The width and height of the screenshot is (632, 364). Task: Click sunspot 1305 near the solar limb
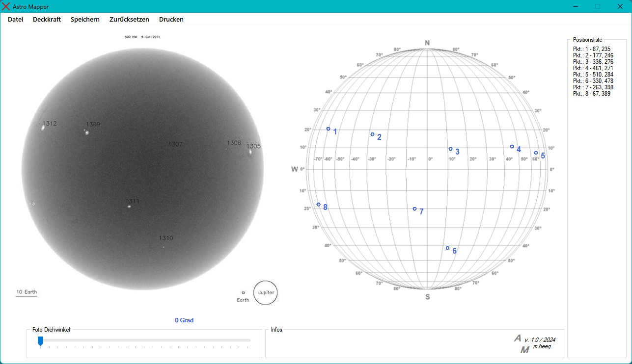250,152
